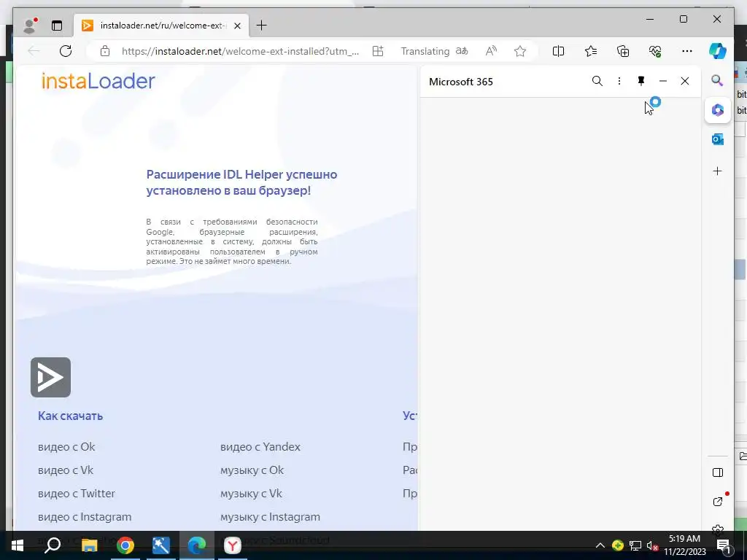View site information lock icon

pyautogui.click(x=105, y=51)
